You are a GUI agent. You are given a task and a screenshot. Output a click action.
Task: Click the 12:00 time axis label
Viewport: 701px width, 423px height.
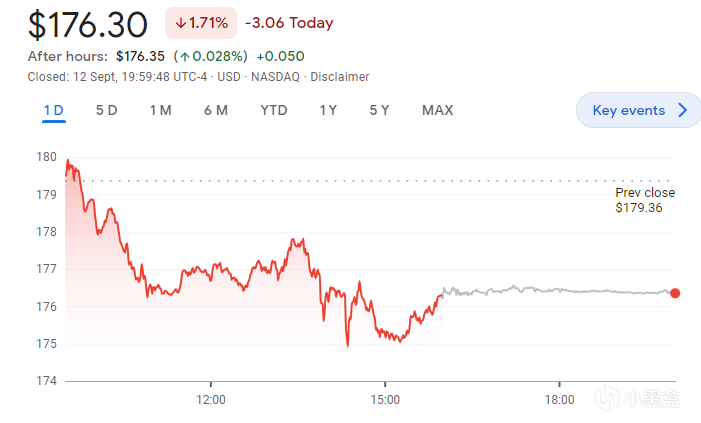coord(211,400)
